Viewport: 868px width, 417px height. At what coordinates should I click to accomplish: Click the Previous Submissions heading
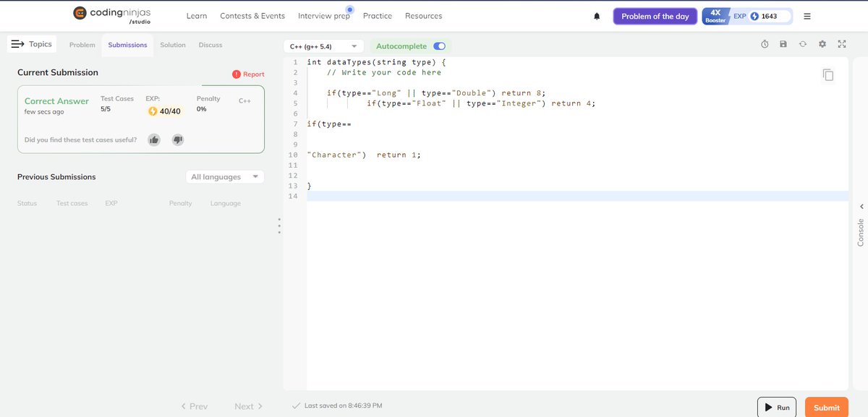(x=56, y=177)
